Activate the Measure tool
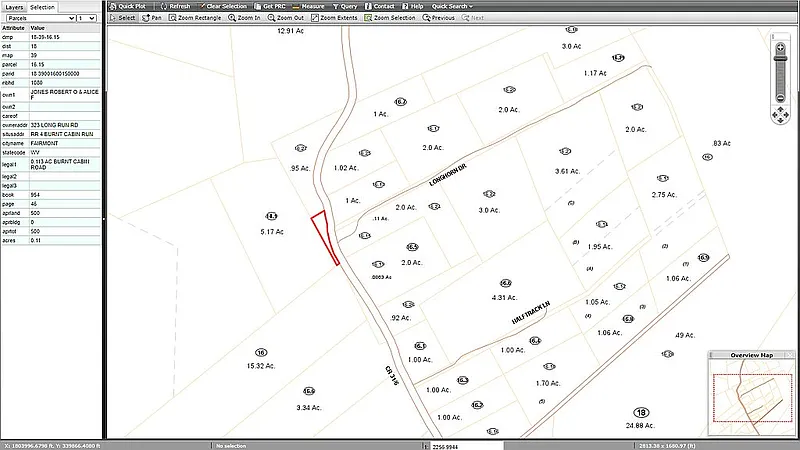The width and height of the screenshot is (800, 450). tap(307, 6)
